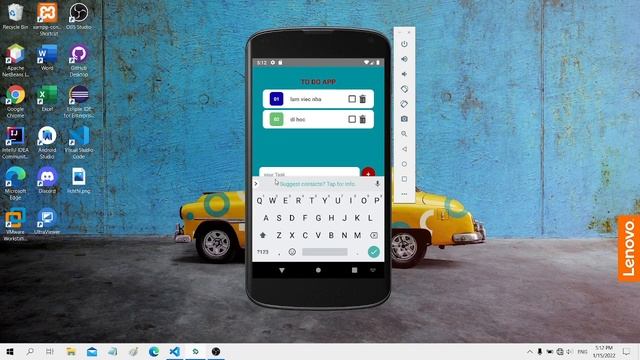The image size is (640, 360).
Task: Tap 'Suggest contacts? Tap for info' hint
Action: [318, 184]
